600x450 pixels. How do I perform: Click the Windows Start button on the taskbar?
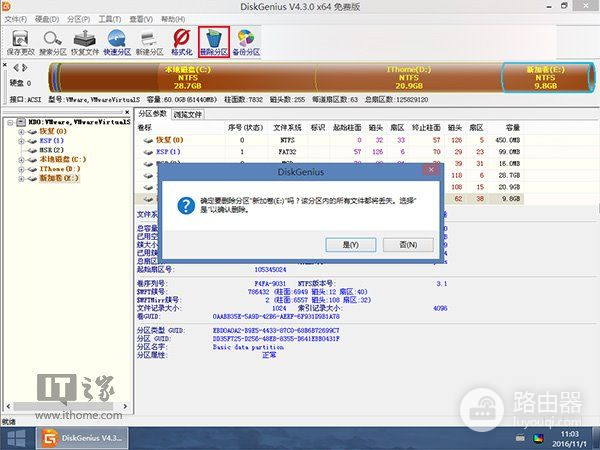coord(17,437)
